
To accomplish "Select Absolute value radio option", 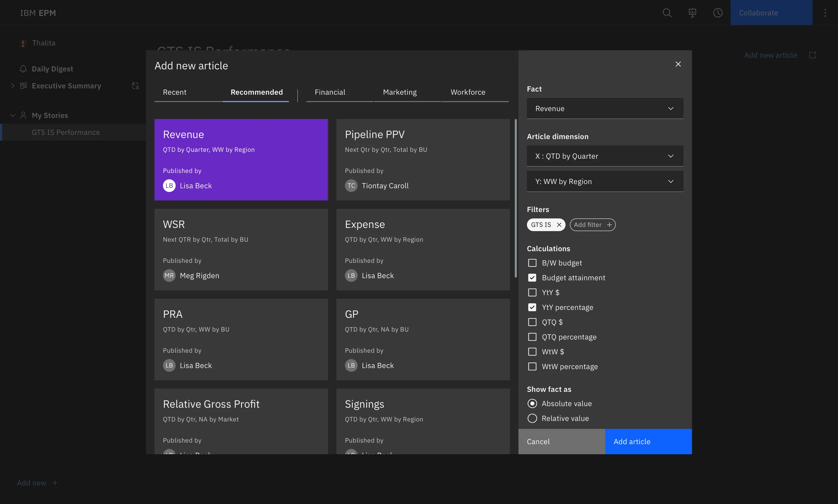I will coord(532,403).
